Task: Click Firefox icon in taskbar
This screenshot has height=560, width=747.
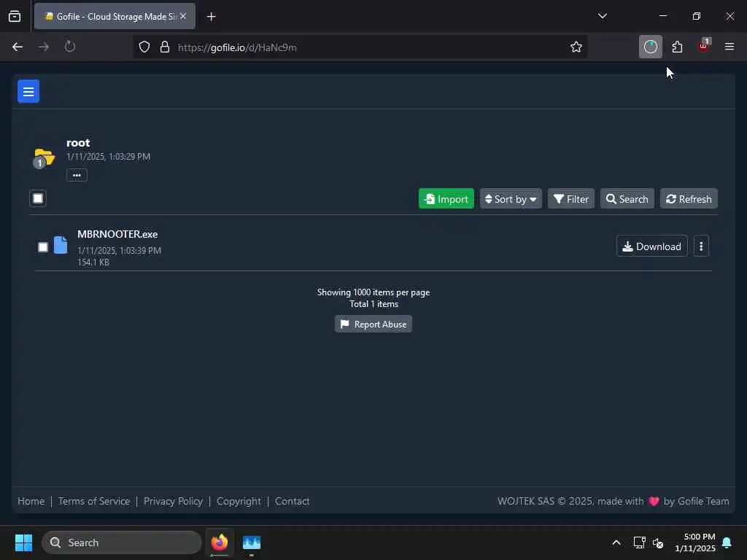Action: (x=219, y=542)
